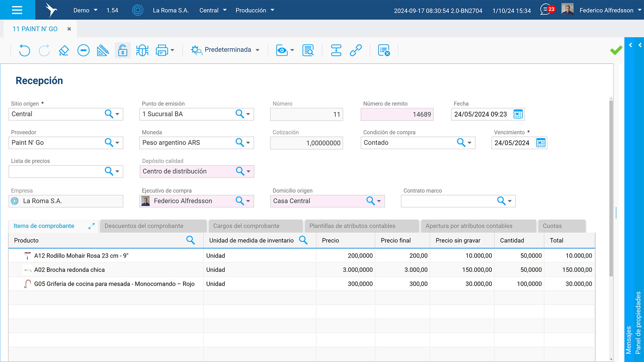Click the green checkmark confirm icon
This screenshot has width=644, height=362.
click(616, 50)
